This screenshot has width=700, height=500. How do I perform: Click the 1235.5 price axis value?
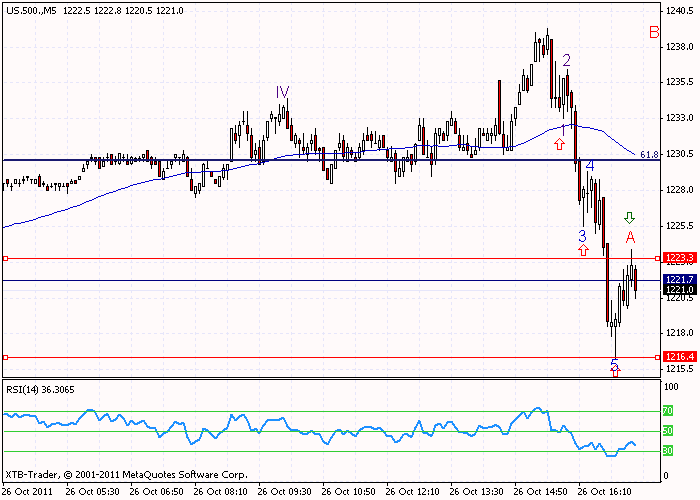(679, 82)
